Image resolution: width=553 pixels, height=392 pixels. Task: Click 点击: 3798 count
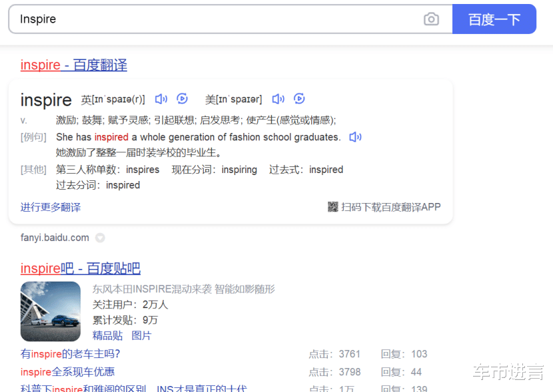(x=334, y=372)
